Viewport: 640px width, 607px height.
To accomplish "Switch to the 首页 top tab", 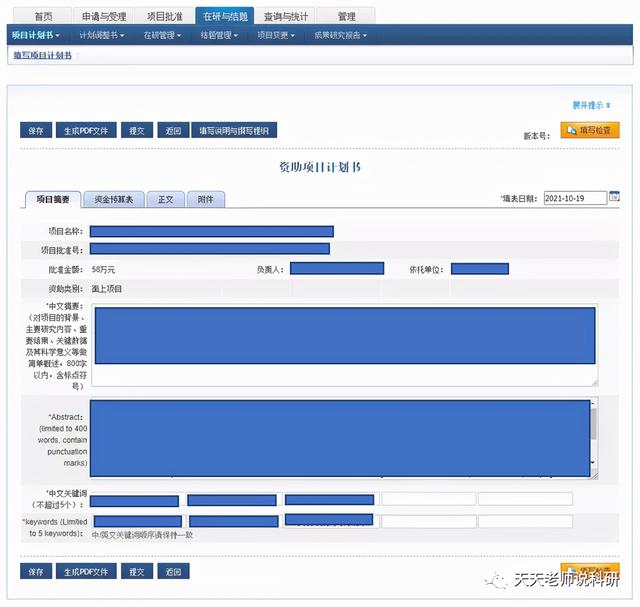I will 43,16.
